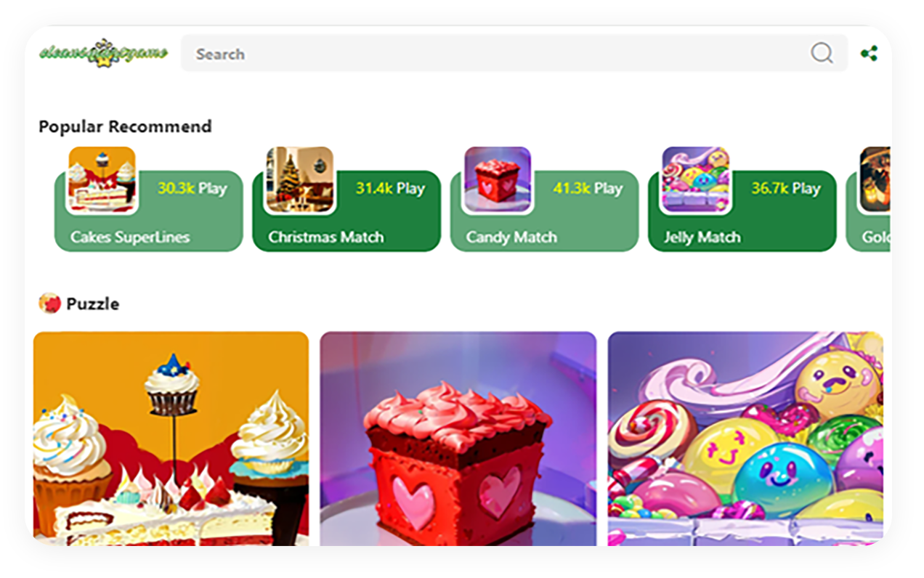This screenshot has width=924, height=578.
Task: Open the large cupcakes puzzle thumbnail
Action: click(x=171, y=439)
